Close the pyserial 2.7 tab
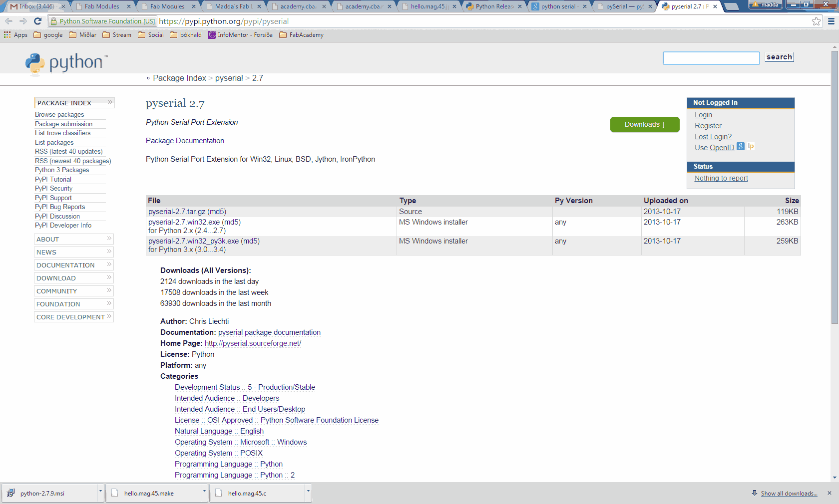The width and height of the screenshot is (839, 504). (x=715, y=6)
